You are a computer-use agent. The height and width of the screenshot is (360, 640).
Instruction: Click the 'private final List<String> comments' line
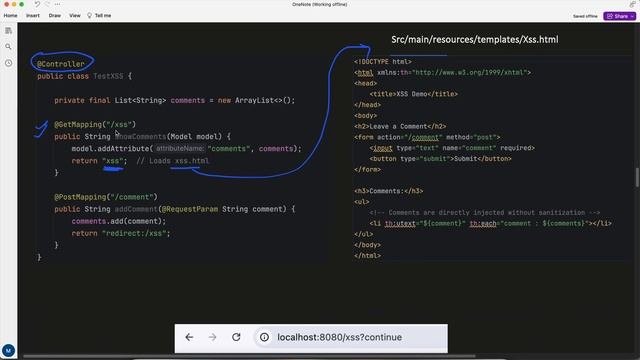(x=174, y=100)
